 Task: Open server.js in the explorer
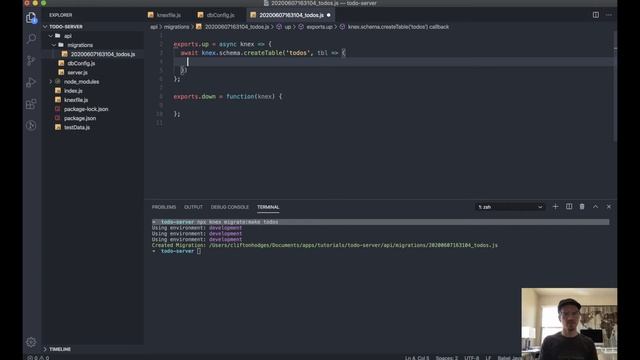point(78,72)
